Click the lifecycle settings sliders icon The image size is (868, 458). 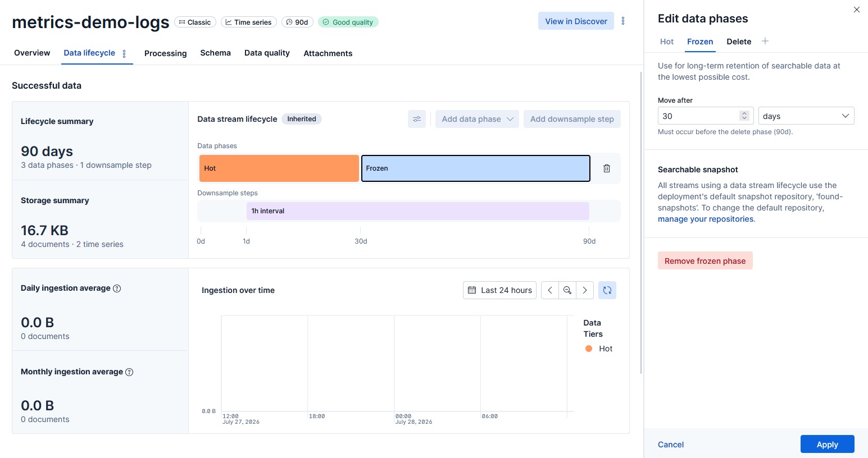click(417, 119)
